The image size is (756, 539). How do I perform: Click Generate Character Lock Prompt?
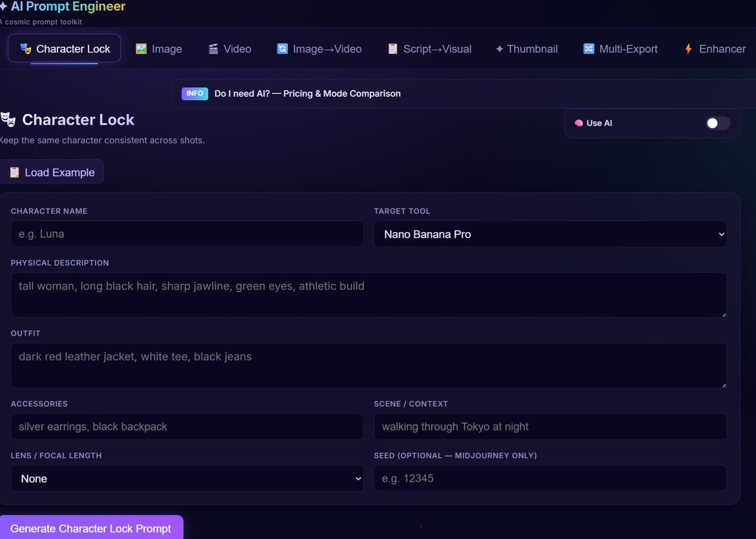92,528
